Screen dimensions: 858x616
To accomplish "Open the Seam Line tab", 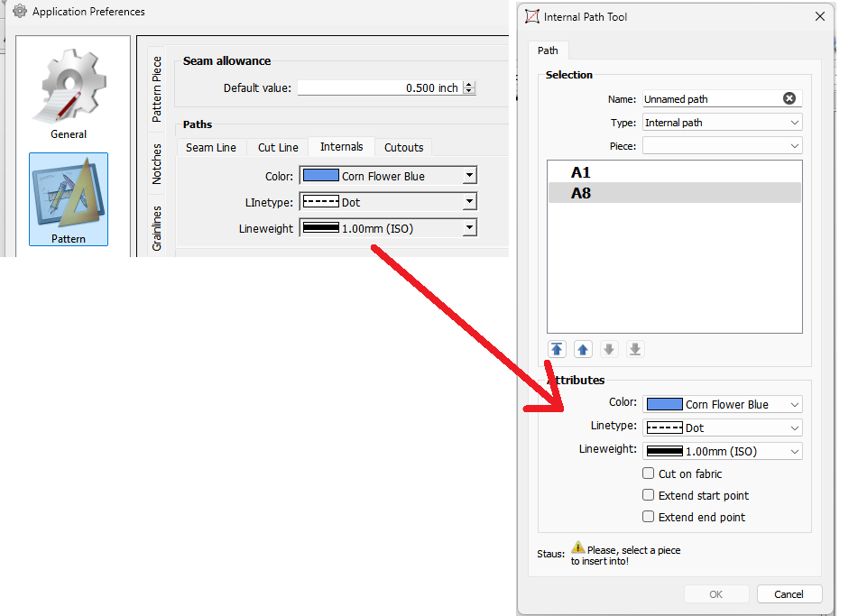I will (x=211, y=147).
